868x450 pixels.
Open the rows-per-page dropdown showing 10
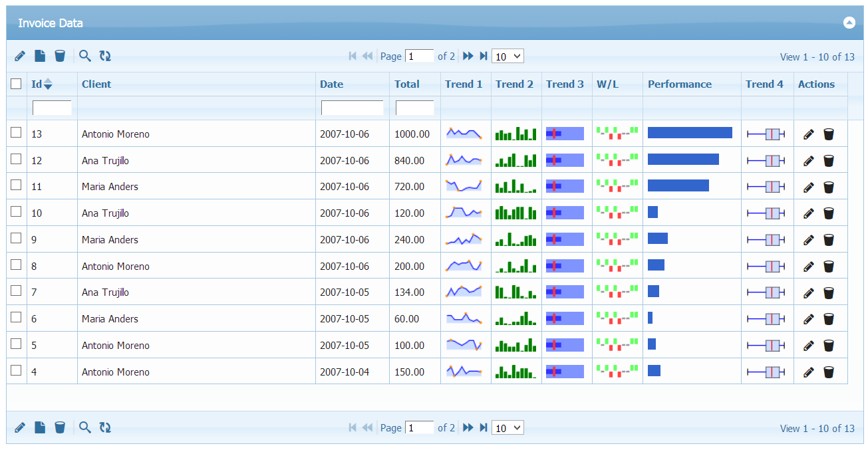(507, 56)
